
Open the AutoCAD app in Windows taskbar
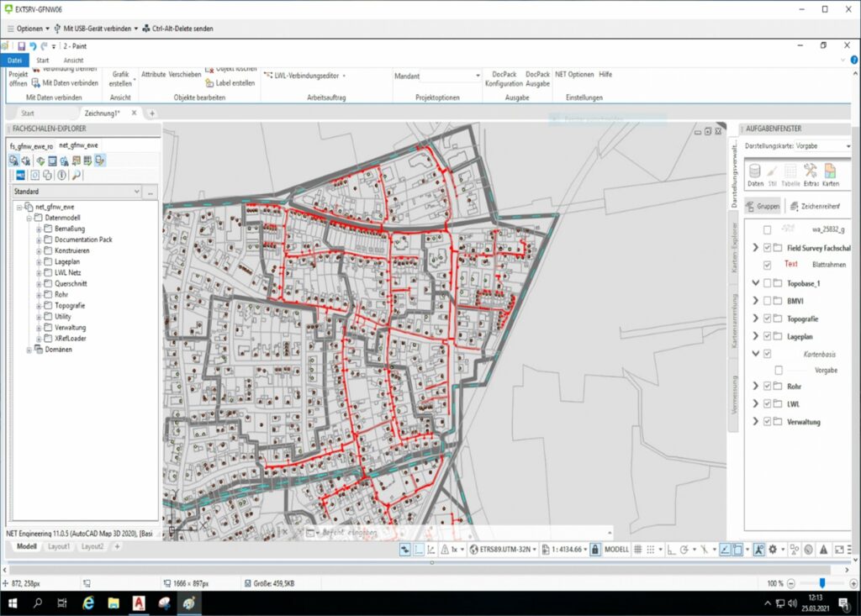[x=138, y=603]
